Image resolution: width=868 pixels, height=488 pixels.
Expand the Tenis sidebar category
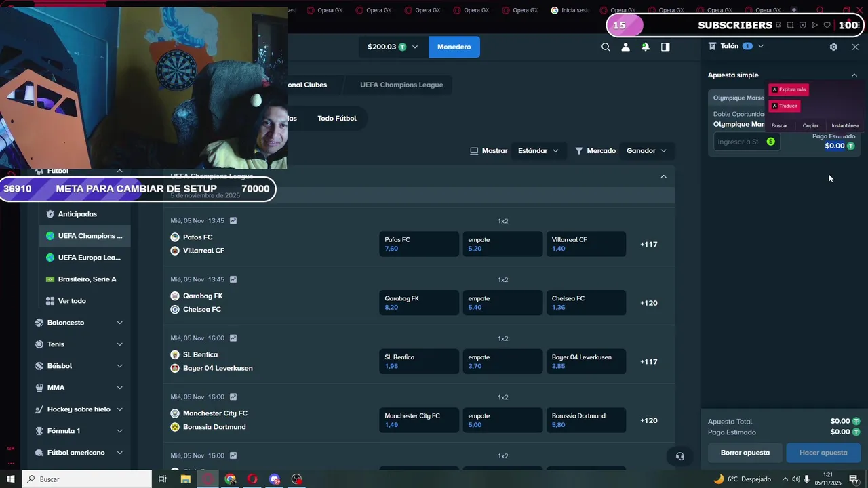tap(119, 344)
